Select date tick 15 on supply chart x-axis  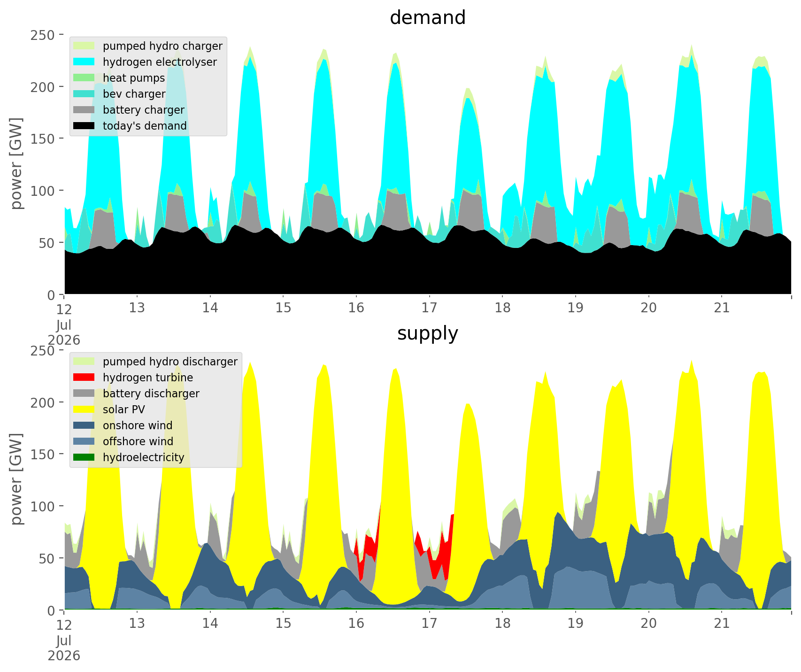[x=283, y=624]
